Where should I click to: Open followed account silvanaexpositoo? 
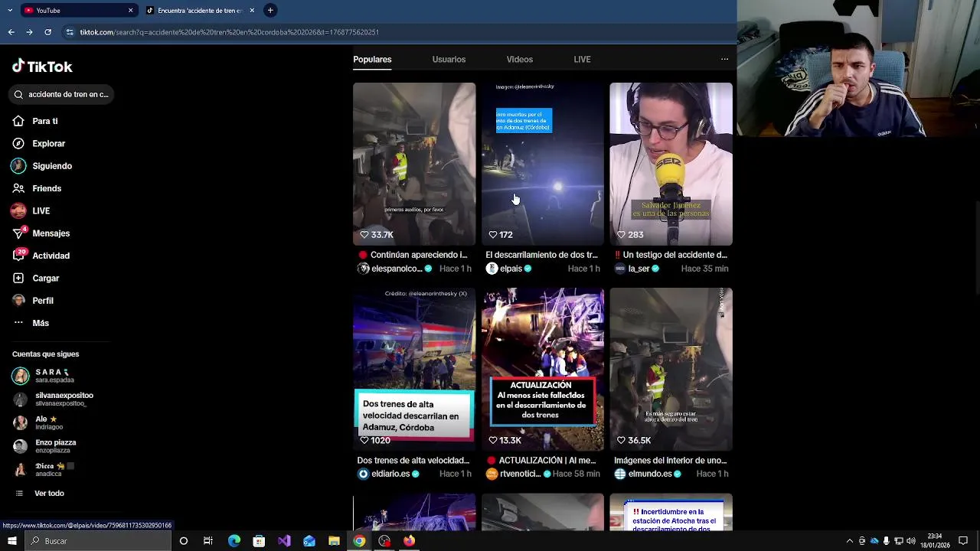tap(53, 399)
